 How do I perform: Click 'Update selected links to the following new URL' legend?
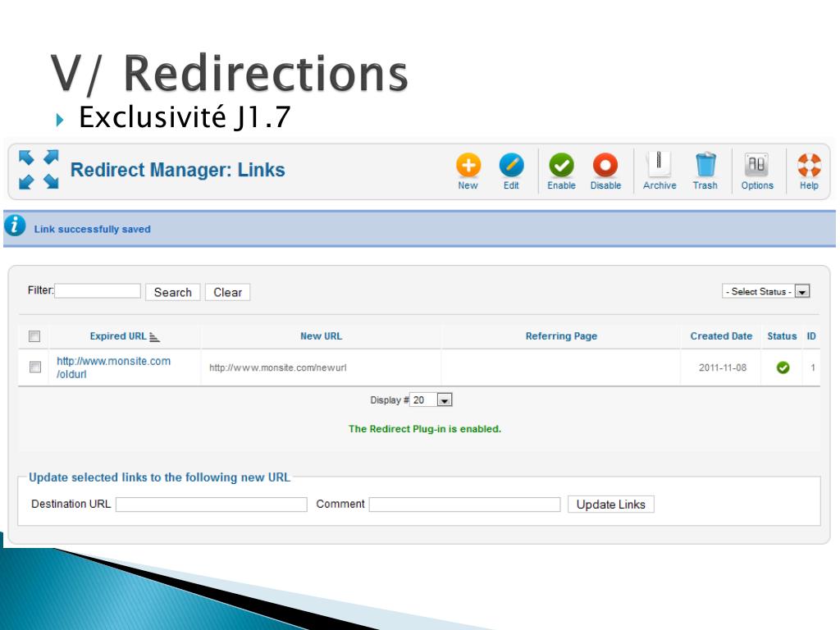click(159, 477)
